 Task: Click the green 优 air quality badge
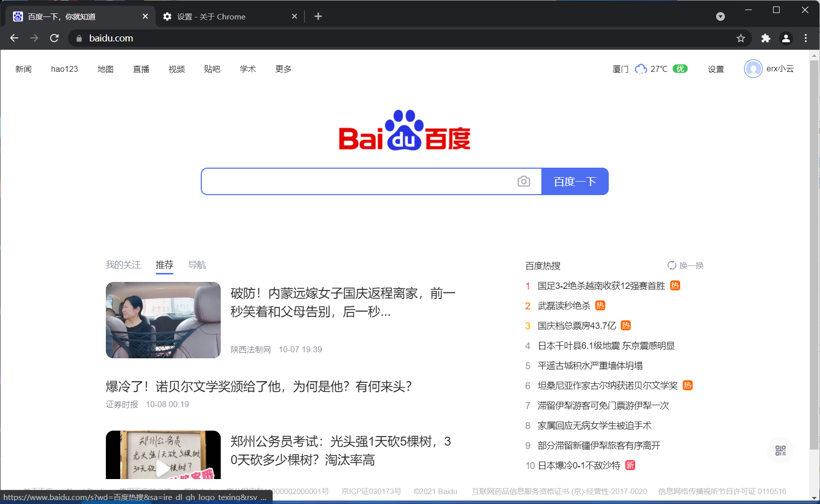(680, 69)
